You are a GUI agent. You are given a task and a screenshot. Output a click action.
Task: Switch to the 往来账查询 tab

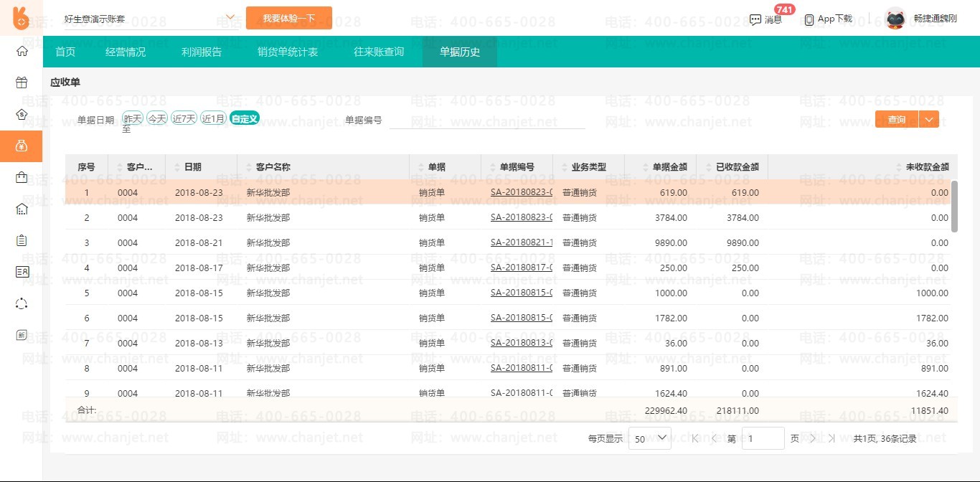(379, 52)
